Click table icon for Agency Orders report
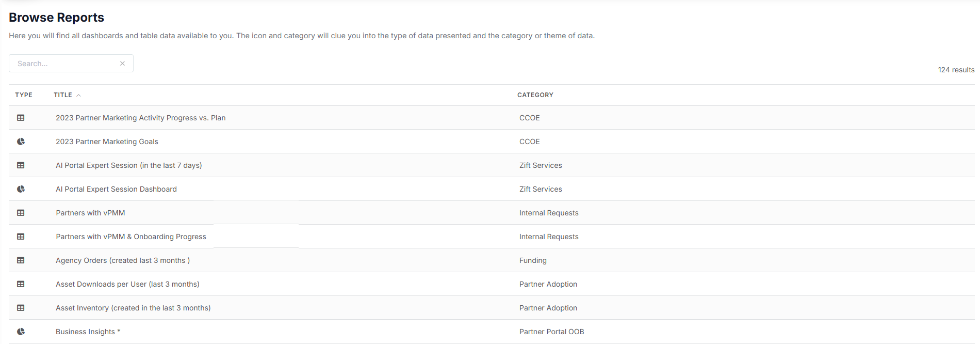This screenshot has width=980, height=344. coord(21,260)
